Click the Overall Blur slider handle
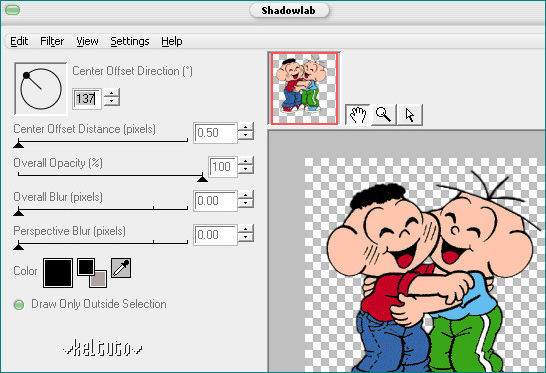This screenshot has width=546, height=373. pyautogui.click(x=18, y=212)
